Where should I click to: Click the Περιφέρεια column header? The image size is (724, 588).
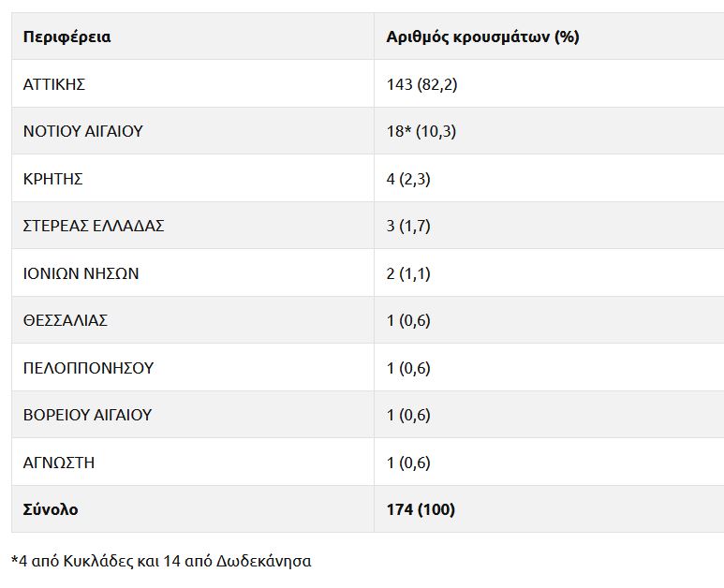66,37
